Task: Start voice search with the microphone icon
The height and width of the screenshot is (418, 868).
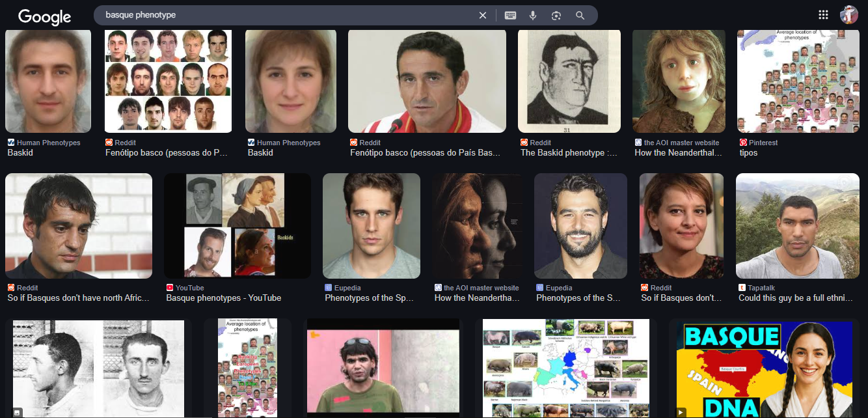Action: [533, 16]
